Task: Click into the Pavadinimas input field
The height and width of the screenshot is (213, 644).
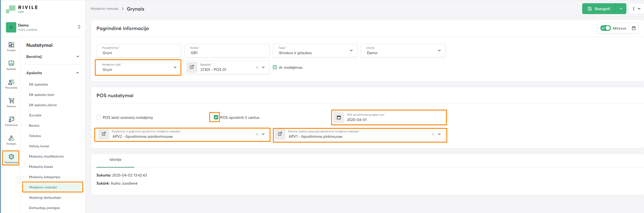Action: coord(139,53)
